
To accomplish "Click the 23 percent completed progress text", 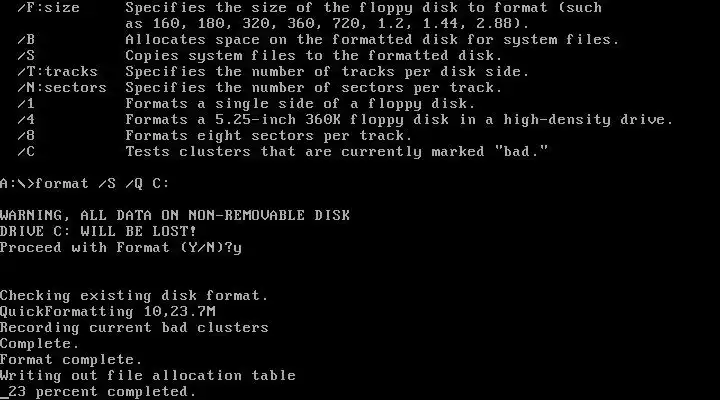I will 102,392.
